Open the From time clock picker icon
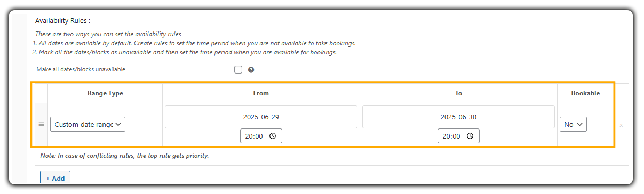Viewport: 644px width, 194px height. click(x=273, y=136)
